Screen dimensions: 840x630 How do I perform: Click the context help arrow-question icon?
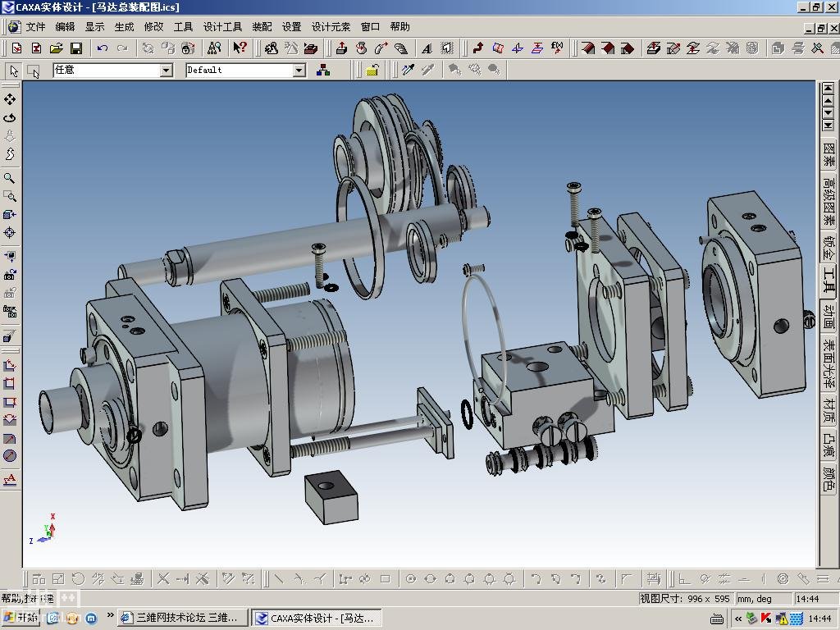(240, 48)
